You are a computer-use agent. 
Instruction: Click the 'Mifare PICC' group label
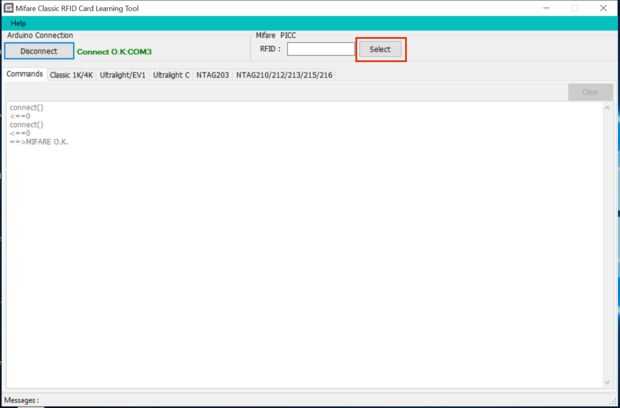276,35
